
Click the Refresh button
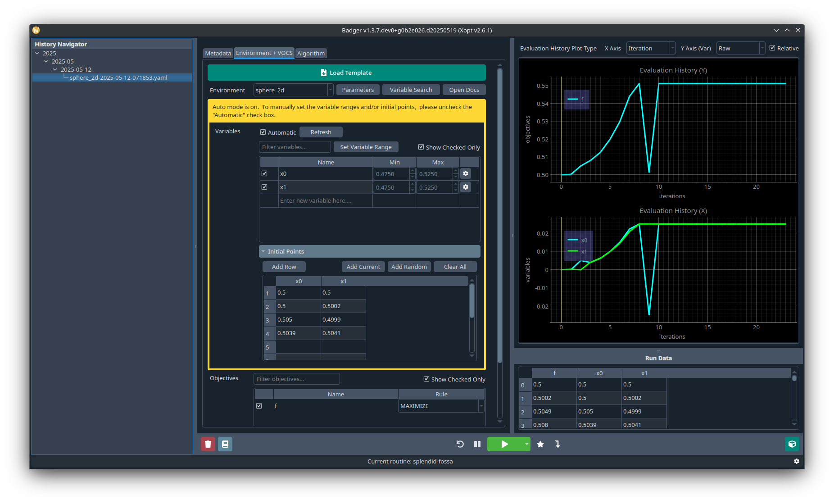pos(321,132)
